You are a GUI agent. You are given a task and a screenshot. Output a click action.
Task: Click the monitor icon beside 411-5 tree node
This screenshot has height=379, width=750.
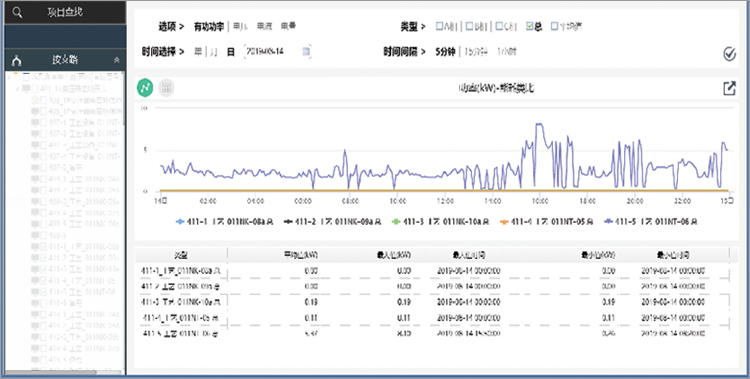tap(35, 291)
